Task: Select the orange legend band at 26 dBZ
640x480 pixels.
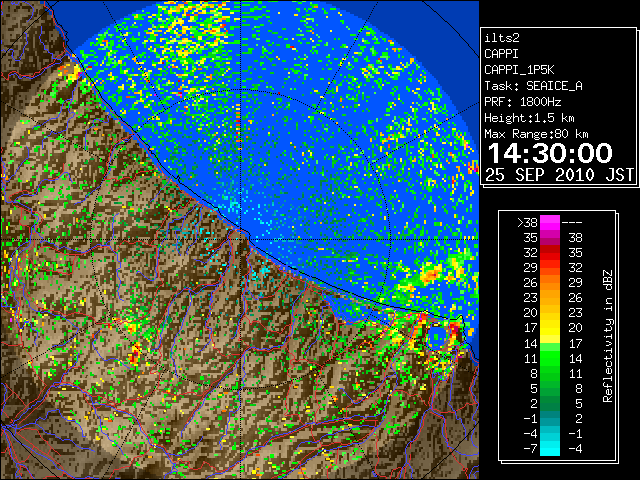Action: click(x=550, y=282)
